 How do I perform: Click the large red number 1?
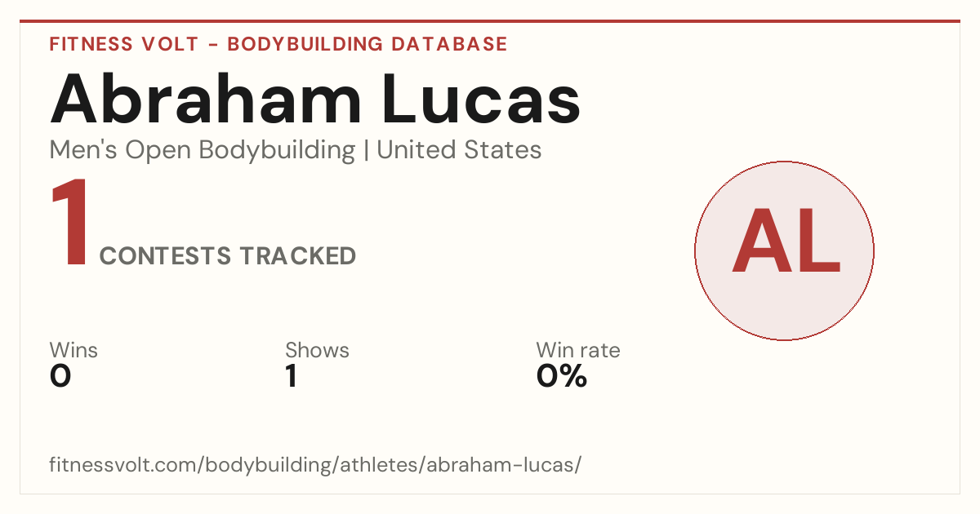[x=69, y=224]
